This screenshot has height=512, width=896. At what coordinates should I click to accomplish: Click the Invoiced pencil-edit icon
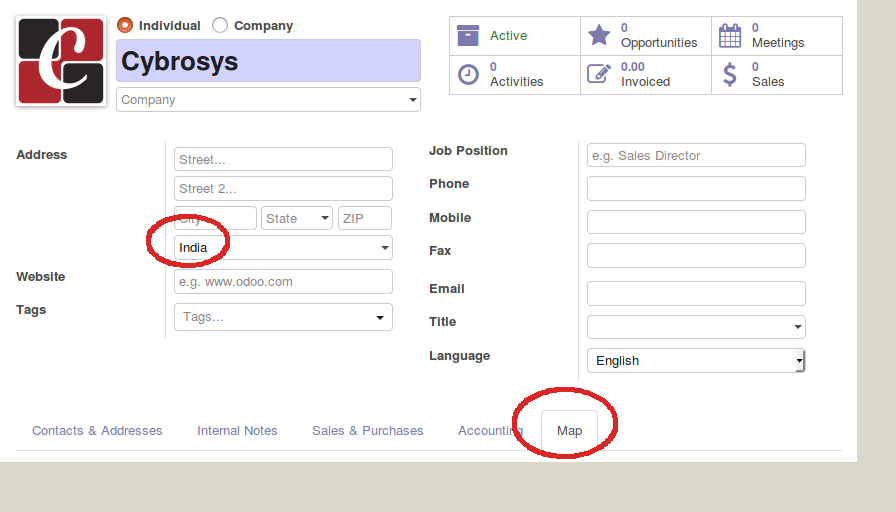599,74
